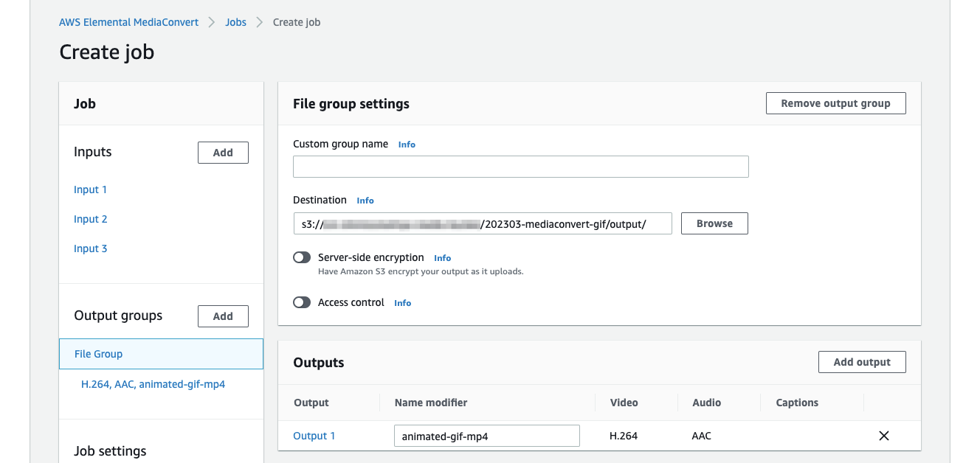Remove Output 1 with the X icon

click(x=884, y=436)
